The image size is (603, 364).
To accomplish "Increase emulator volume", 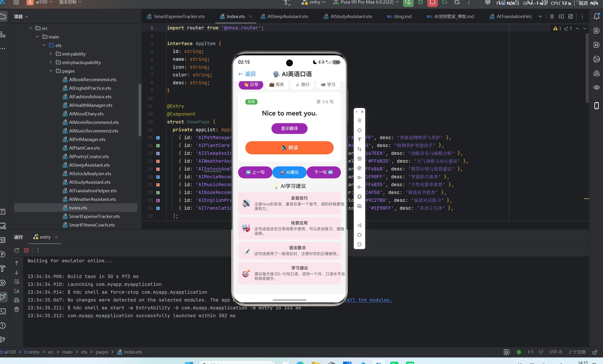I will coord(359,178).
